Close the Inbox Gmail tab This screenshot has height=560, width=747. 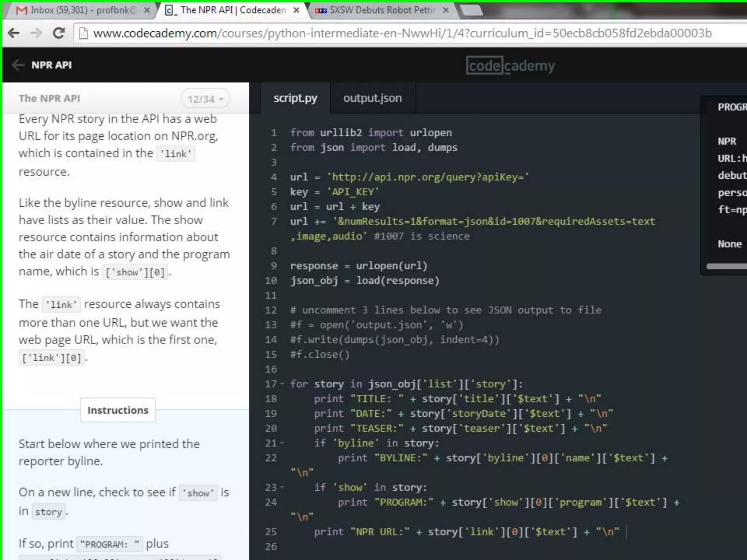point(147,10)
